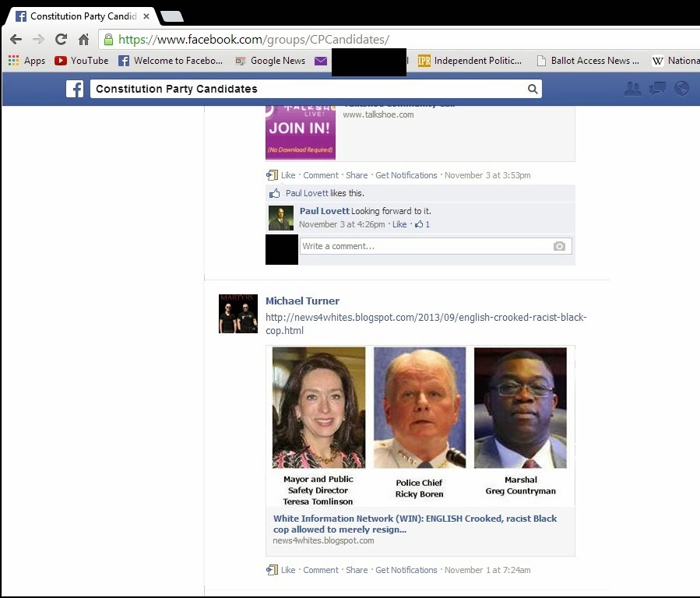Open Paul Lovett likes this name
The height and width of the screenshot is (598, 700).
click(x=307, y=193)
